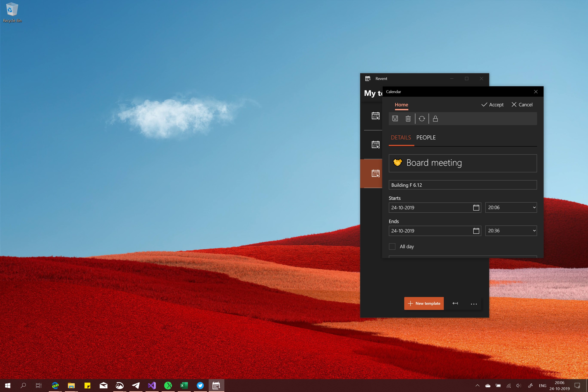Click the Cancel button

(x=522, y=105)
